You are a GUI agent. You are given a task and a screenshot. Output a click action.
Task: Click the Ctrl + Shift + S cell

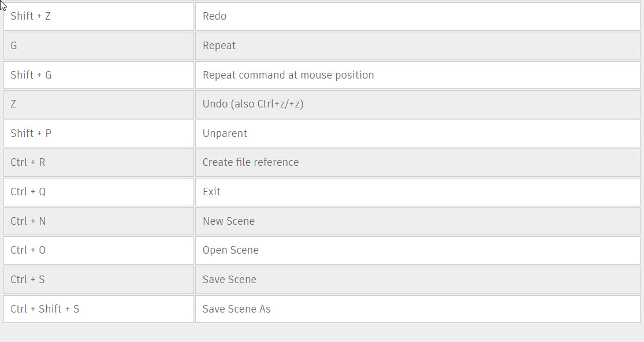[x=99, y=309]
